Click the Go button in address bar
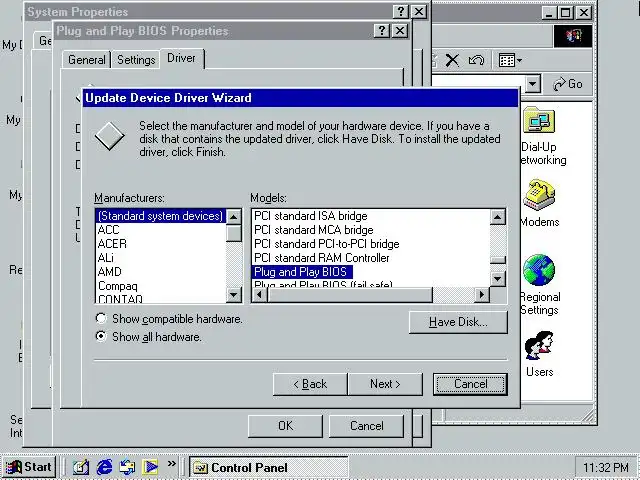640x480 pixels. 567,84
